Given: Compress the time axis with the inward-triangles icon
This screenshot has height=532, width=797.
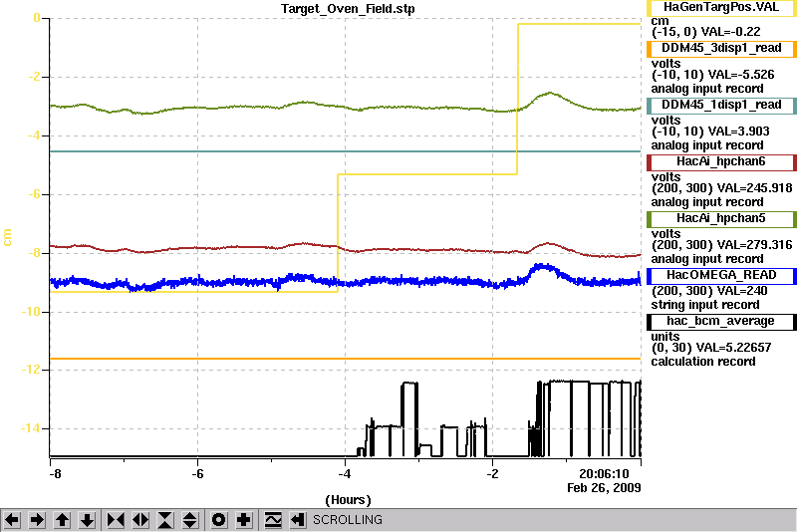Looking at the screenshot, I should (116, 520).
